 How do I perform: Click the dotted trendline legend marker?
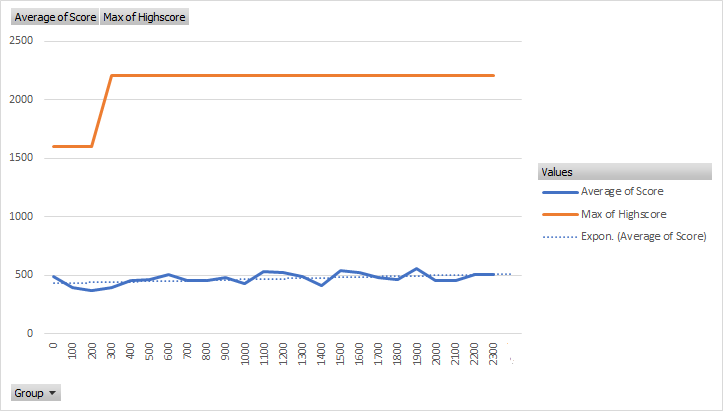click(558, 237)
